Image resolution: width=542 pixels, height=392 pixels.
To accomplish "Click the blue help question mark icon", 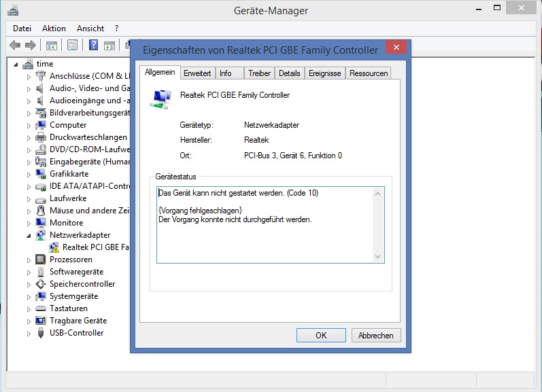I will (x=93, y=45).
